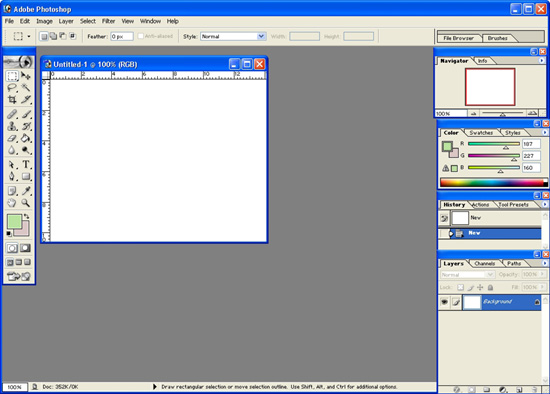Open the Filter menu
The image size is (550, 394).
(x=108, y=21)
